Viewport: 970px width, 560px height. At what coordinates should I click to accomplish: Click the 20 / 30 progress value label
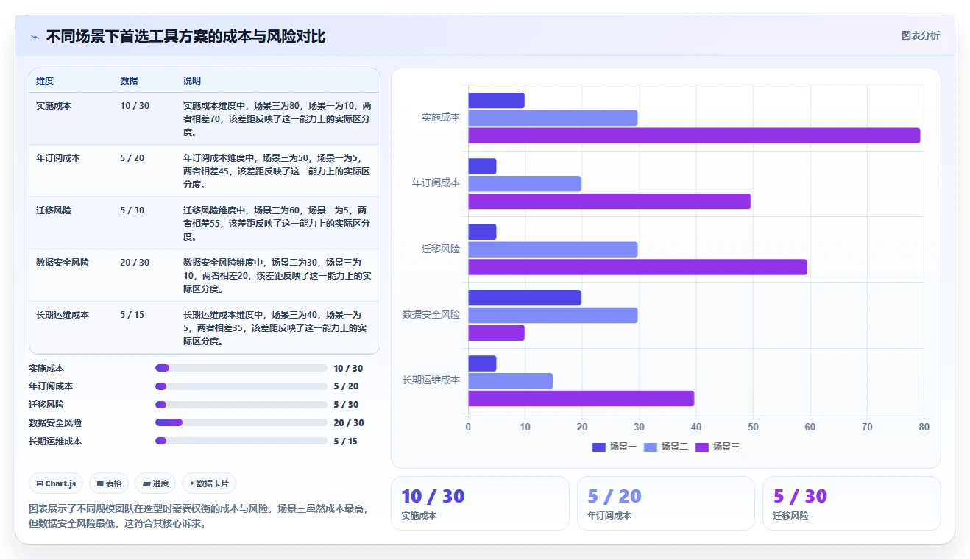tap(349, 423)
